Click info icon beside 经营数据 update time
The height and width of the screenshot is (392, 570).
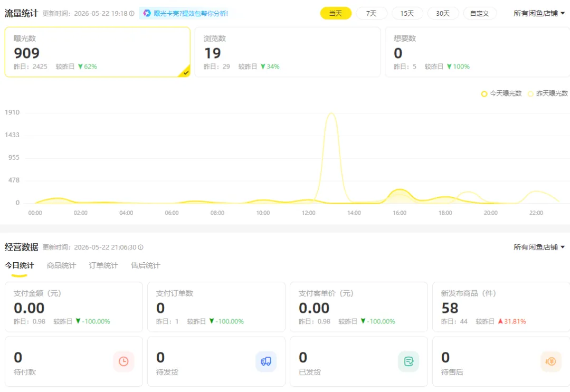(141, 247)
